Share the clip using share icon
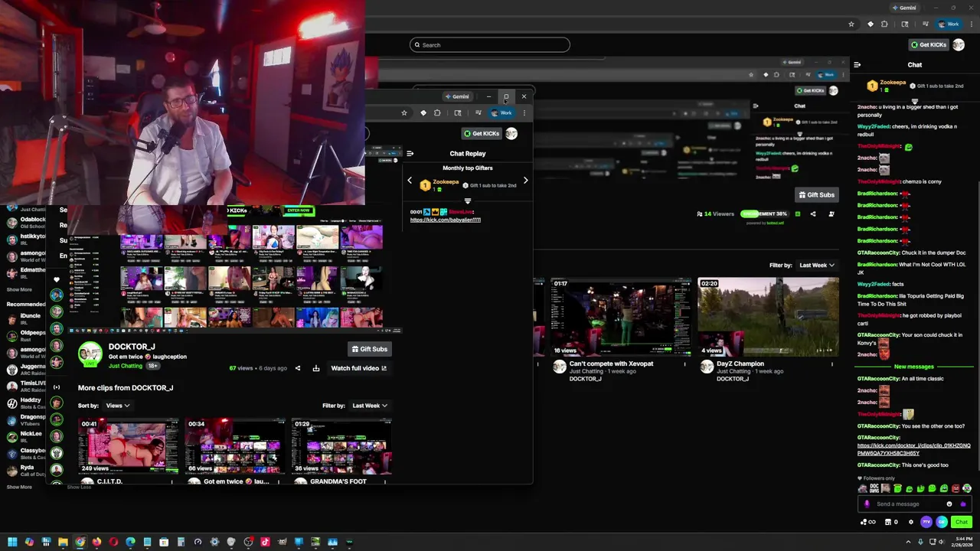 pos(298,368)
